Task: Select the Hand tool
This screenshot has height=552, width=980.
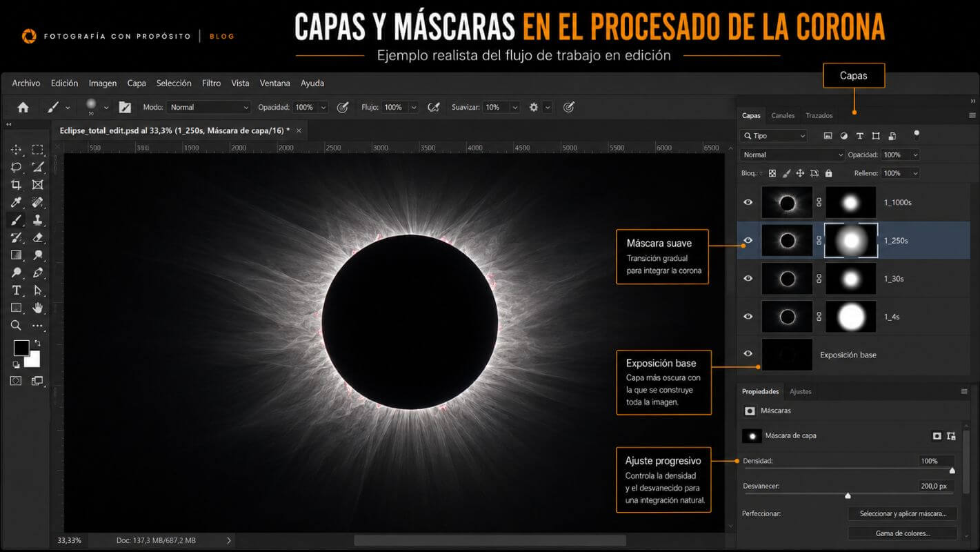Action: [x=38, y=308]
